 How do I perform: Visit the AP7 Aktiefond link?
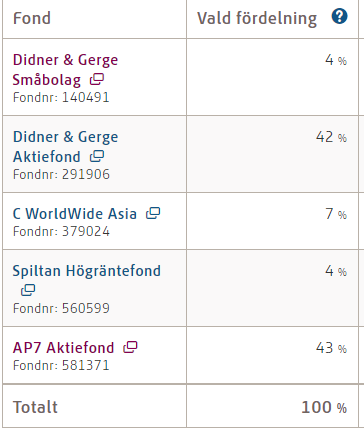click(63, 348)
